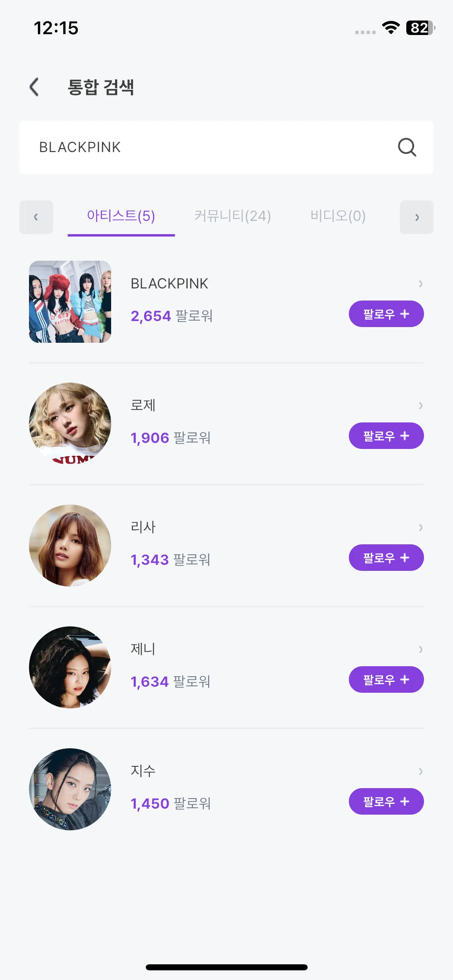Follow BLACKPINK with the 팔로우 + button
Viewport: 453px width, 980px height.
[386, 314]
